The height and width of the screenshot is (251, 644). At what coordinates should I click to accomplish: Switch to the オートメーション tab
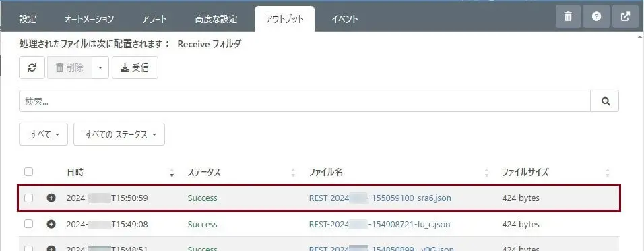pyautogui.click(x=89, y=19)
